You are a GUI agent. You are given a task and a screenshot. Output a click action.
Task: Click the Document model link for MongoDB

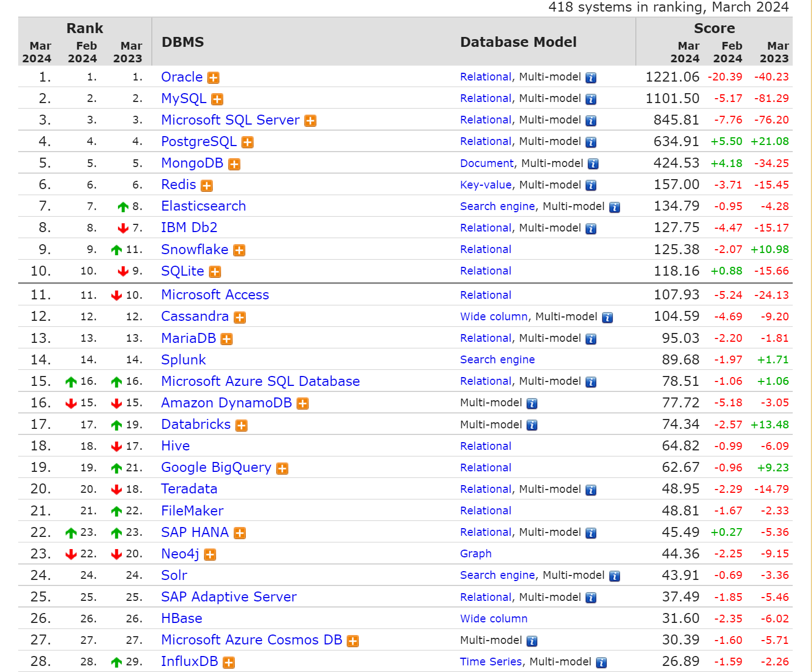click(x=487, y=163)
